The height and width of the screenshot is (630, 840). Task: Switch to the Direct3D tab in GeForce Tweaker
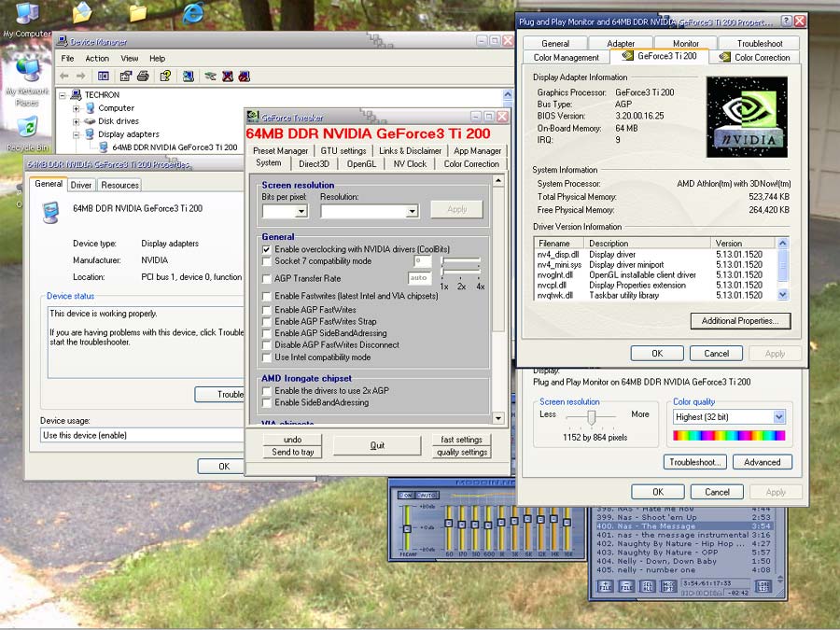314,164
